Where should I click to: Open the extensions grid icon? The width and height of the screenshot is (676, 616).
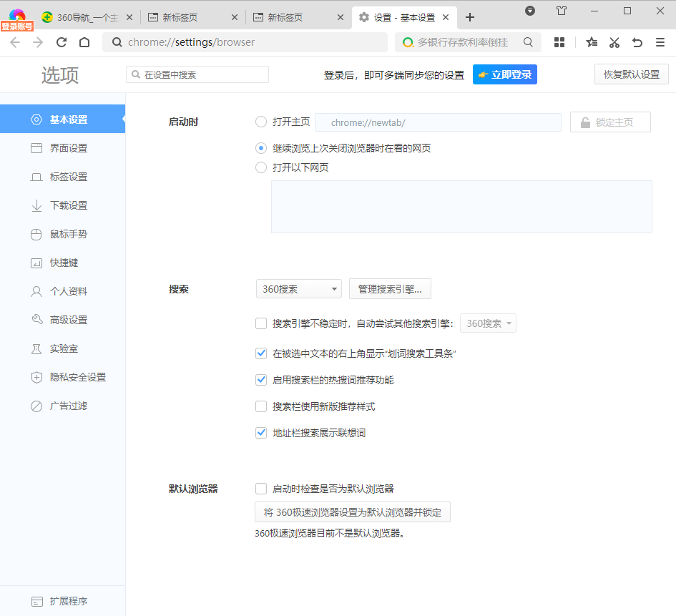click(559, 43)
